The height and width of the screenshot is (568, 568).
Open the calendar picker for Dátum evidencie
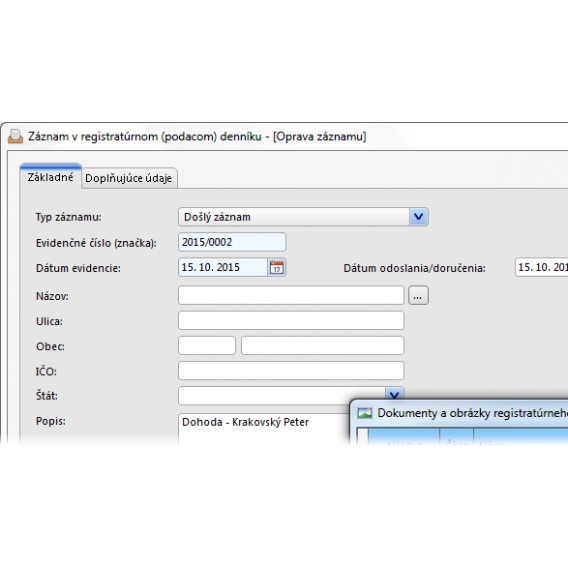coord(277,268)
